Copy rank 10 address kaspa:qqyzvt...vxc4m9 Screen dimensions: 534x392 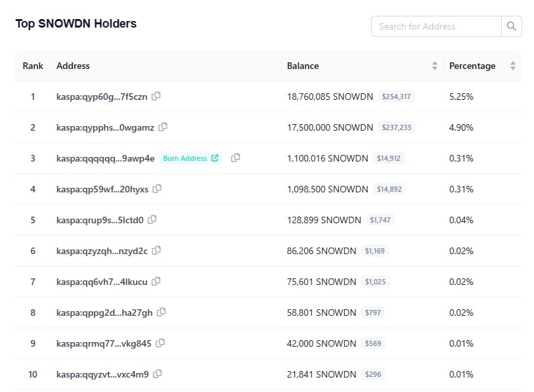(158, 374)
